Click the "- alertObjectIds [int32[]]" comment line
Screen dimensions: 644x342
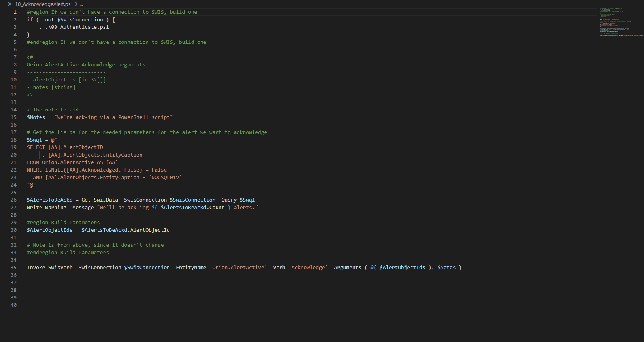[66, 79]
